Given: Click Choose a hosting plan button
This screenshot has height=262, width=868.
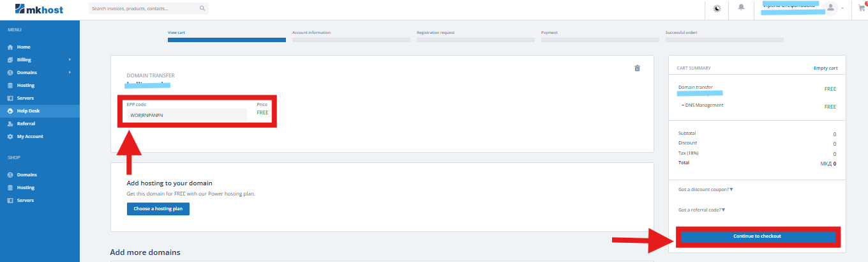Looking at the screenshot, I should tap(158, 209).
